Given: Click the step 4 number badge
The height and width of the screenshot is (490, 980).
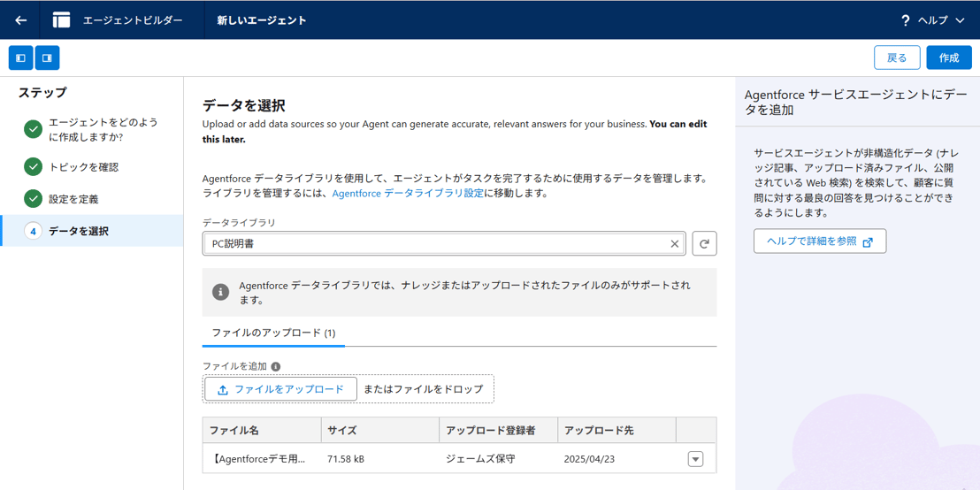Looking at the screenshot, I should (x=33, y=231).
